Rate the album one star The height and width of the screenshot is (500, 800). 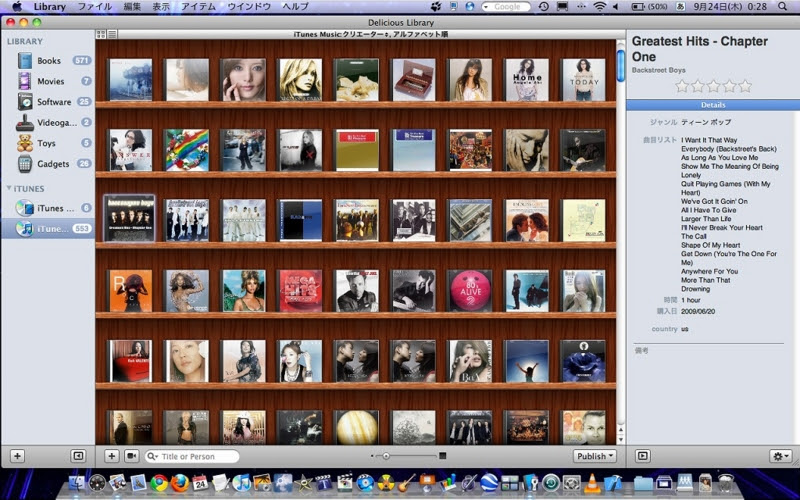[682, 86]
